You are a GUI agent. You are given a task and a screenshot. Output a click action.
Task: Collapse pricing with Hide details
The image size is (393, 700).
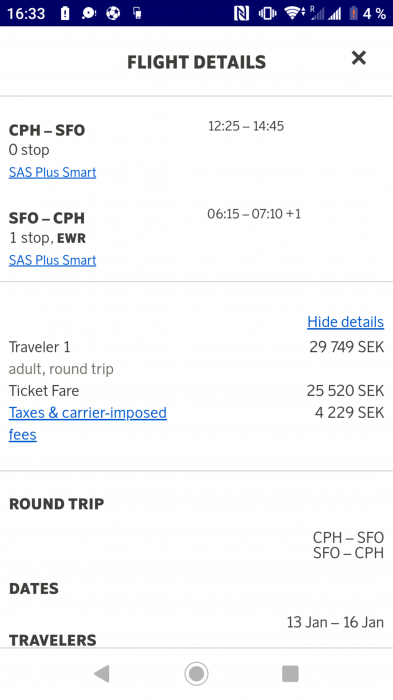pyautogui.click(x=345, y=322)
